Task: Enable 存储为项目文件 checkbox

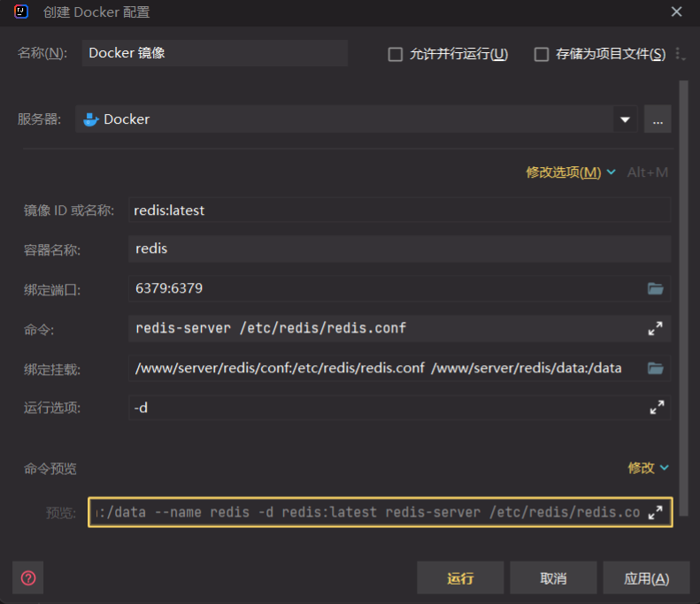Action: 542,55
